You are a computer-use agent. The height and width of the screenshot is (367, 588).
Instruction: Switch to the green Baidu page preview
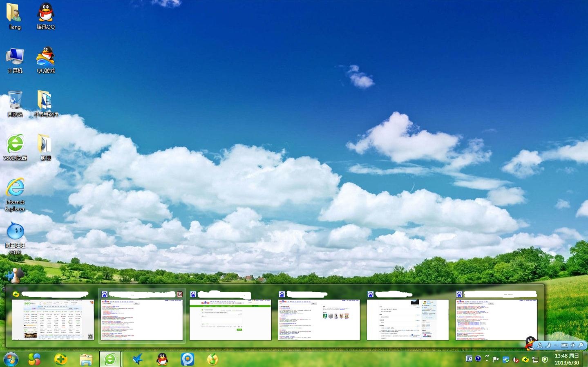(x=230, y=320)
